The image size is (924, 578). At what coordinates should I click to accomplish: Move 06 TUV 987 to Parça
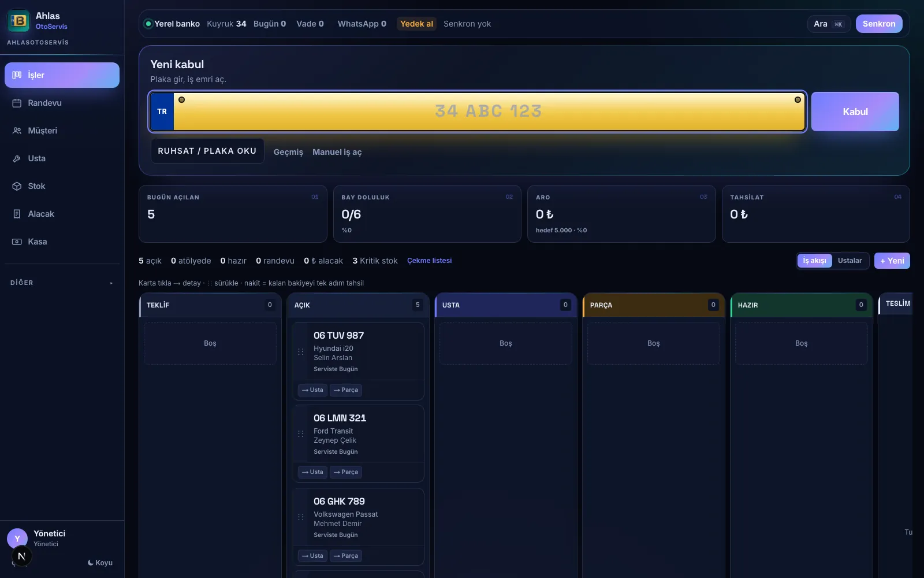pyautogui.click(x=346, y=390)
